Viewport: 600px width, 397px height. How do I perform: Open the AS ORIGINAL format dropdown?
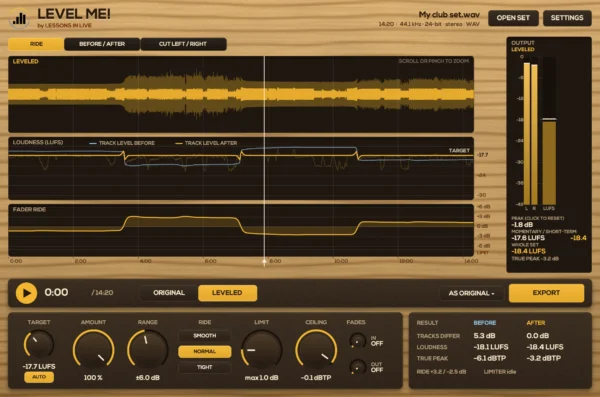[471, 293]
